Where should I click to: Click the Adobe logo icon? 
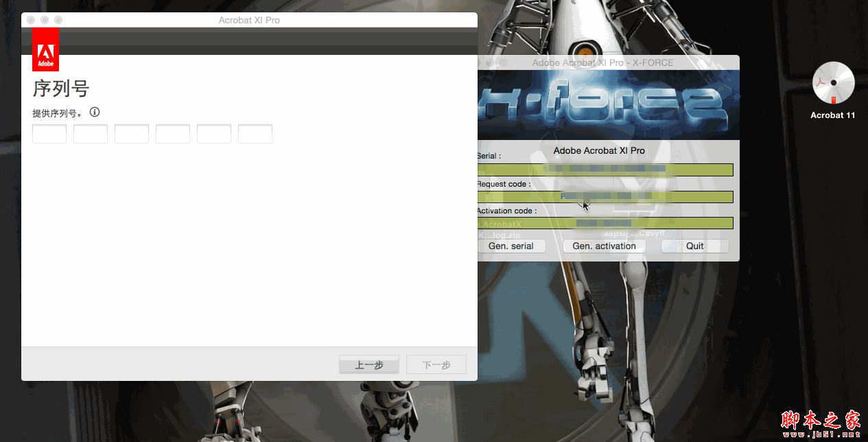pos(45,49)
